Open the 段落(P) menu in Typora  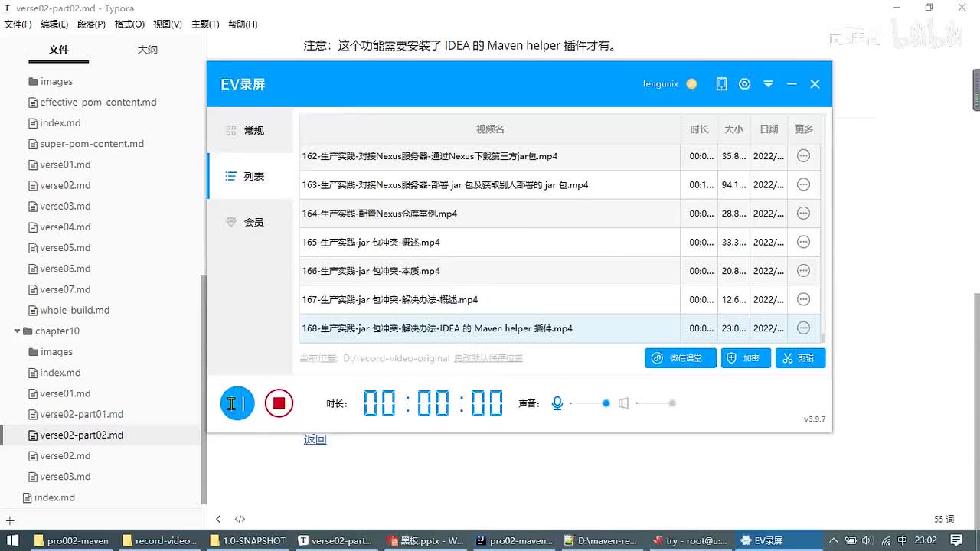[x=91, y=24]
